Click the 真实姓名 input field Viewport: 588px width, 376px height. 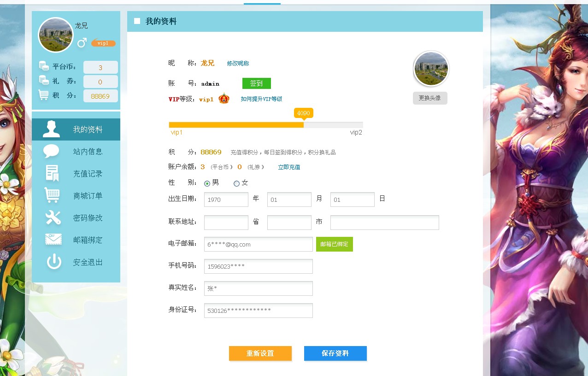259,288
